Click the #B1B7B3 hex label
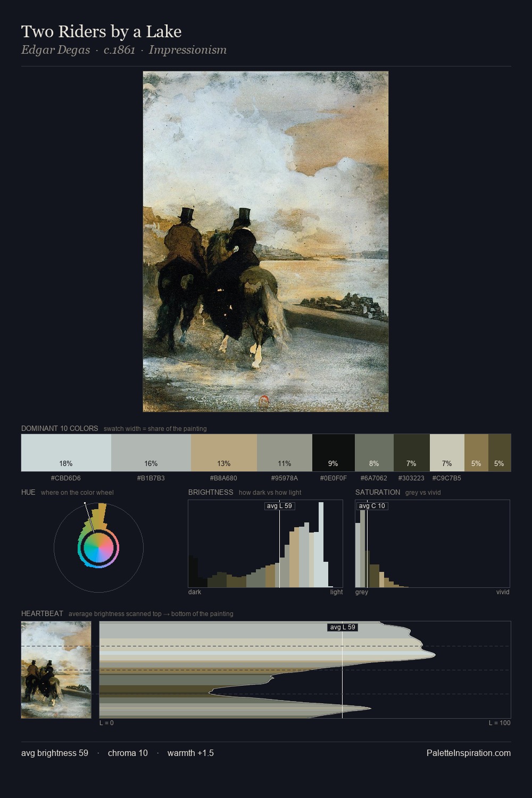Viewport: 532px width, 798px height. 151,478
